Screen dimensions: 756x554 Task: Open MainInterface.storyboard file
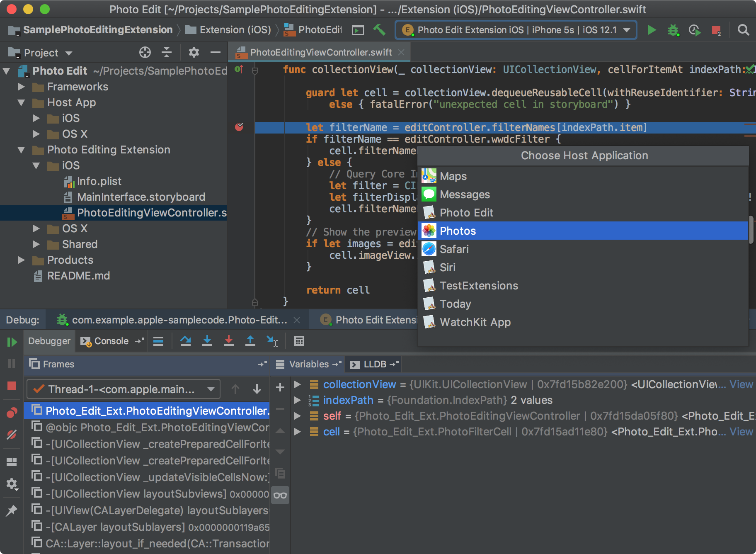(141, 197)
